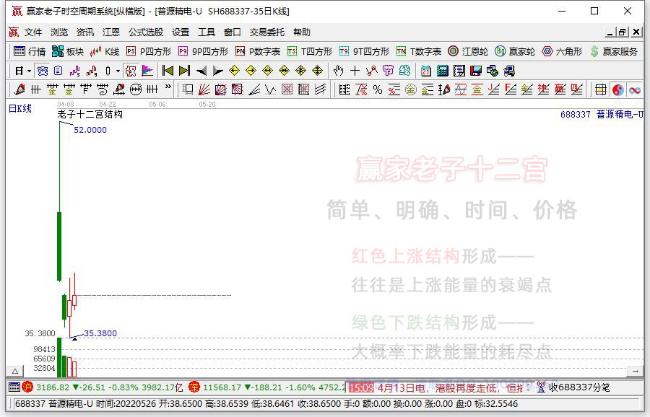This screenshot has height=417, width=650.
Task: Open the 行情 market quotes view
Action: (29, 51)
